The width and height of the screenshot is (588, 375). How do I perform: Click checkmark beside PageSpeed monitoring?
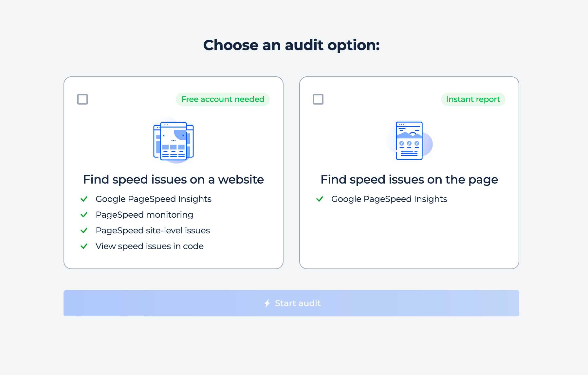[84, 215]
